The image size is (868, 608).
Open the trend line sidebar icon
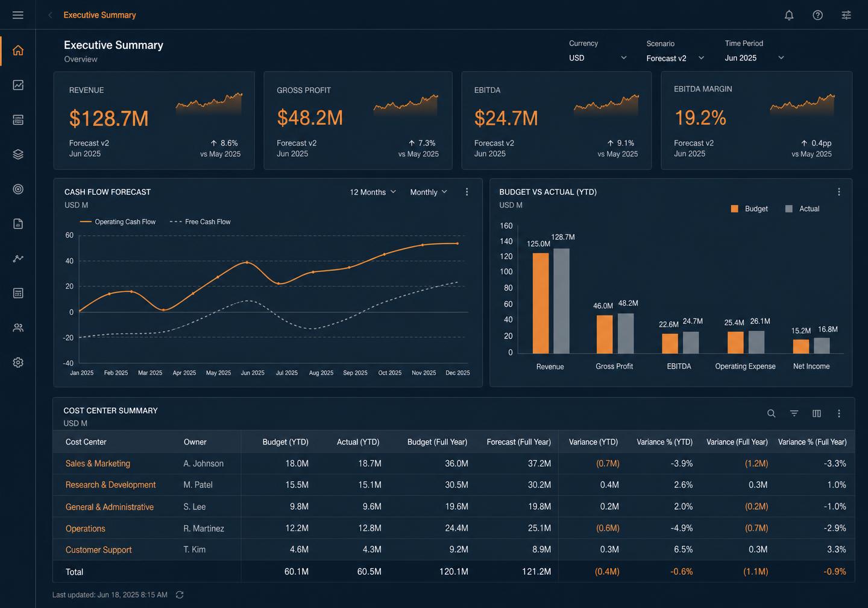pos(18,258)
